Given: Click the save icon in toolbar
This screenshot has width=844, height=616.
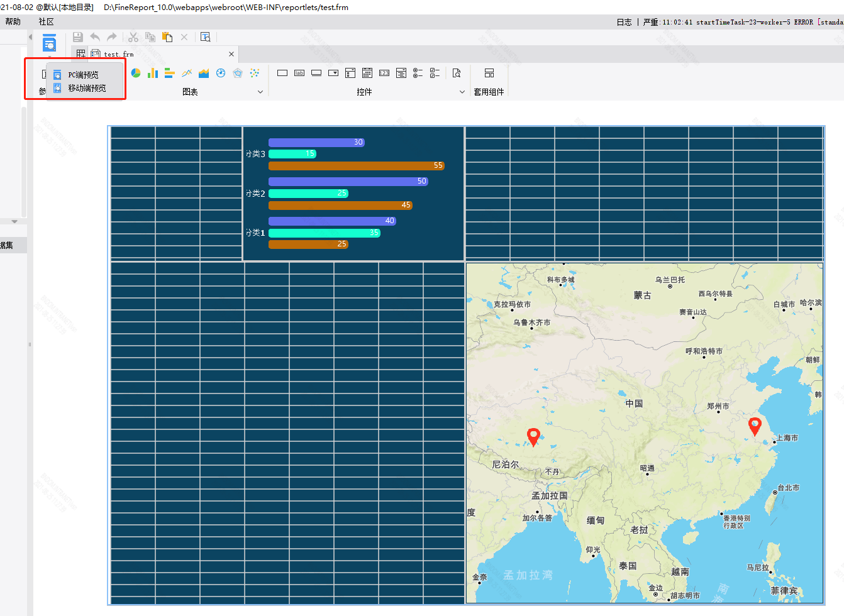Looking at the screenshot, I should point(78,37).
